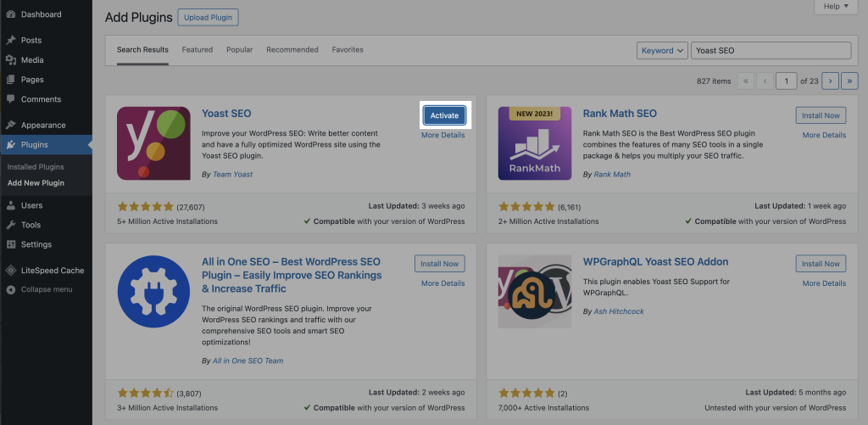Open Posts via its pin icon
The height and width of the screenshot is (425, 868).
pyautogui.click(x=10, y=40)
